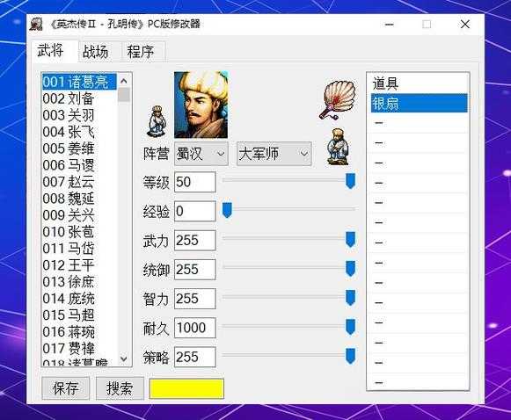Click the app icon in title bar
Image resolution: width=511 pixels, height=420 pixels.
click(x=36, y=24)
